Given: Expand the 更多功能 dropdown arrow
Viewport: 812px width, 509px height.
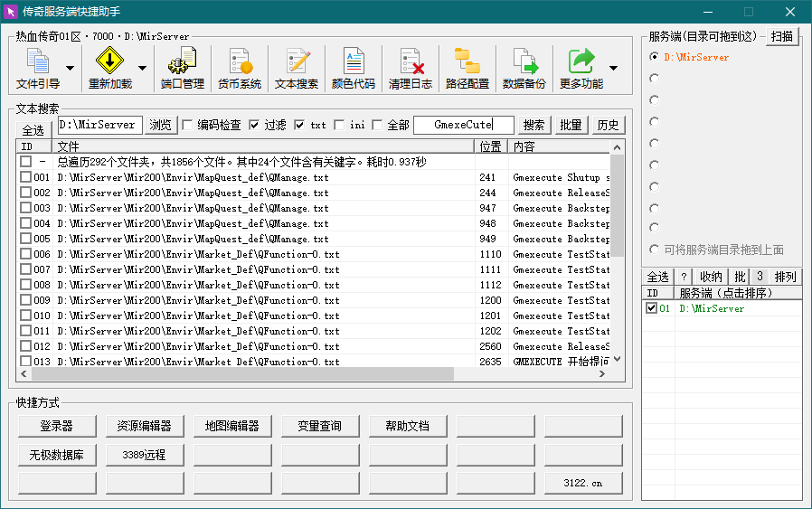Looking at the screenshot, I should 614,68.
